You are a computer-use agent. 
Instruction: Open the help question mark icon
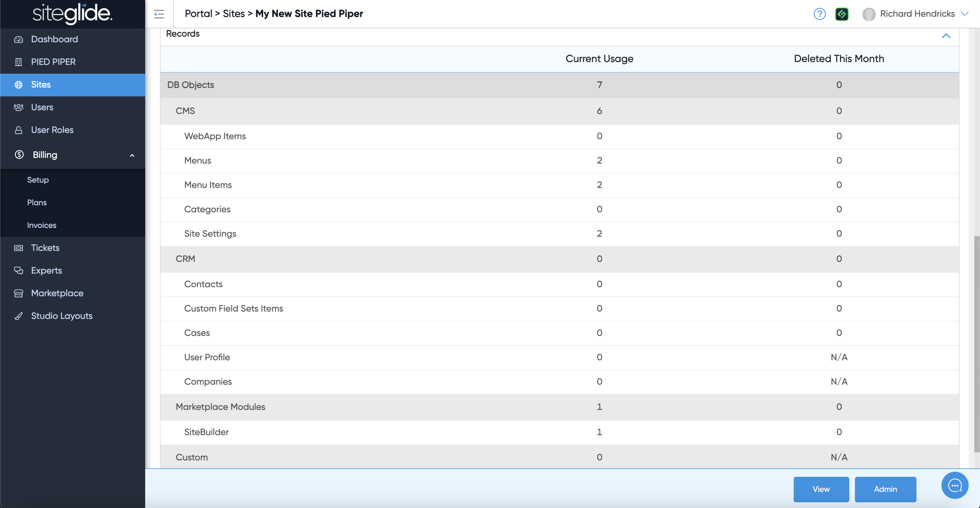819,14
